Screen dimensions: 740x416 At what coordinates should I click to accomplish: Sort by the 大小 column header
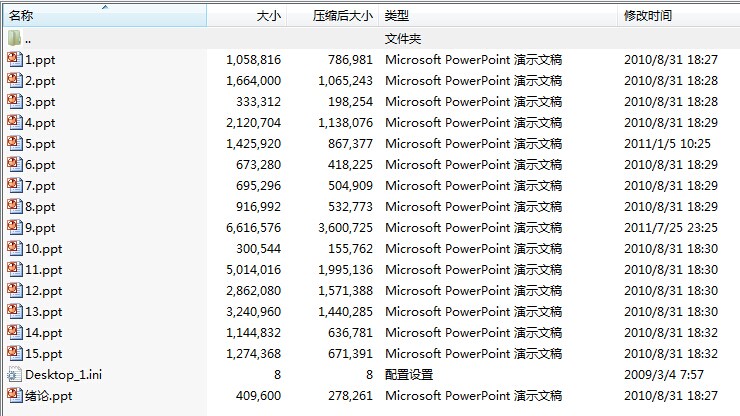[247, 16]
